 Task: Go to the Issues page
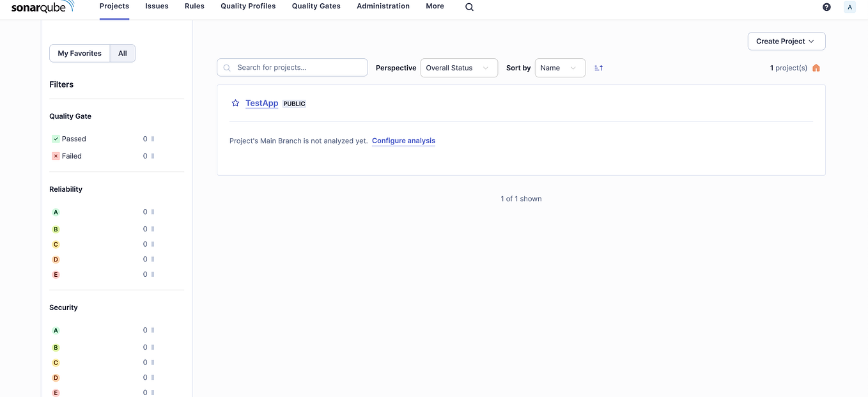(157, 6)
